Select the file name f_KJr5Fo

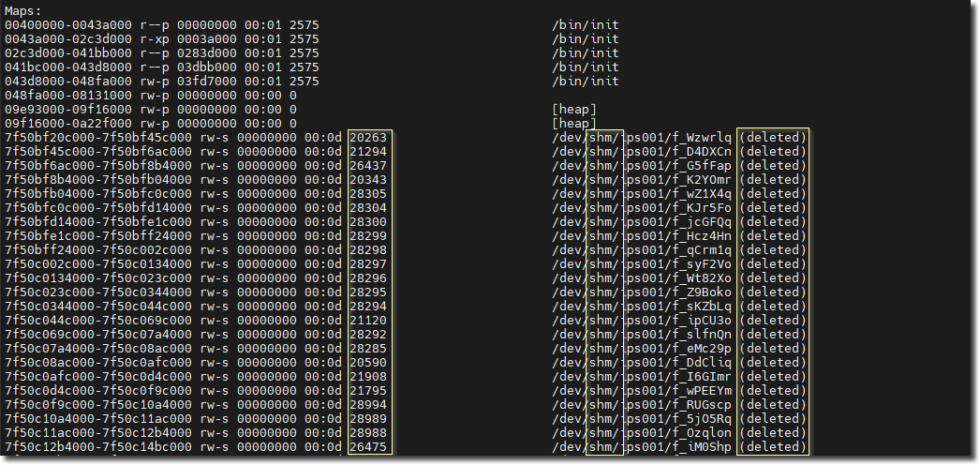click(x=702, y=208)
